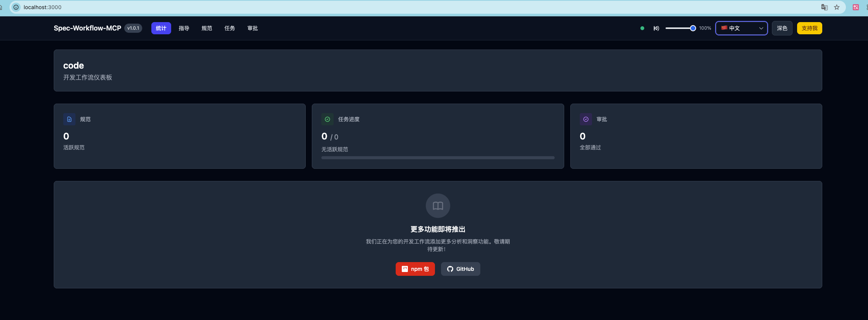Click the 无活跃规范 text
The image size is (868, 320).
[335, 149]
